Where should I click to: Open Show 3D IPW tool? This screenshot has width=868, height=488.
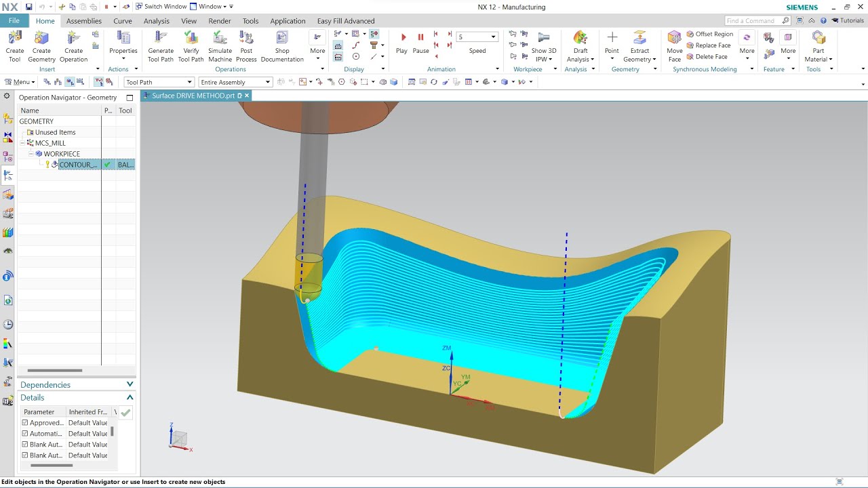[x=543, y=46]
